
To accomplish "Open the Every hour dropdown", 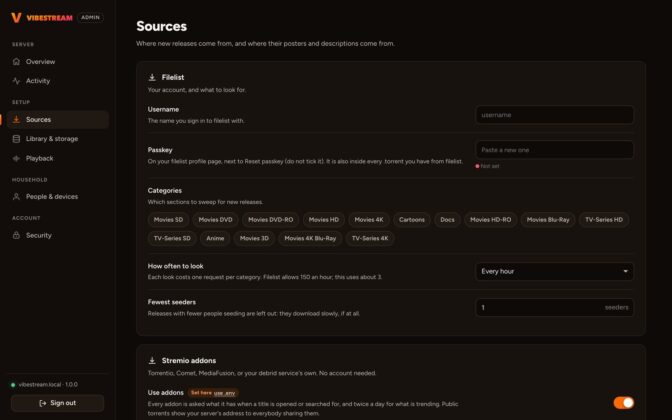I will pos(555,271).
